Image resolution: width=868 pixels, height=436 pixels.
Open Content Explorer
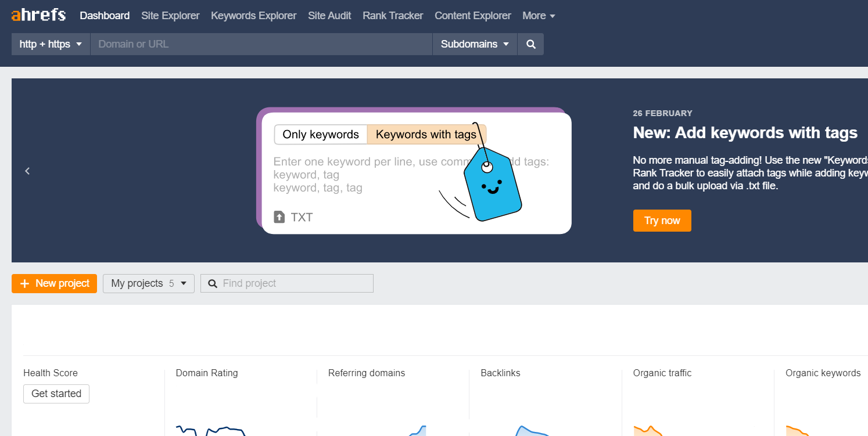[473, 16]
